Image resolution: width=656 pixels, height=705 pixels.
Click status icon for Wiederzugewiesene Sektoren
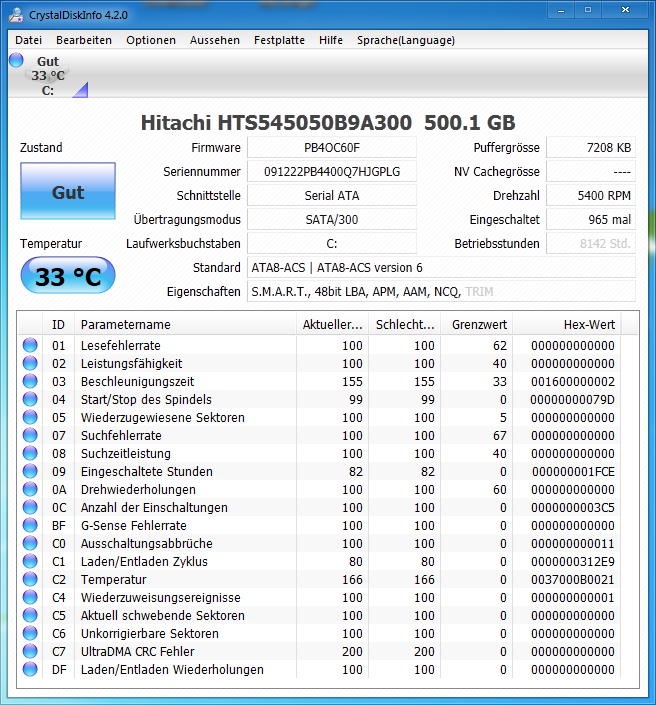tap(30, 417)
